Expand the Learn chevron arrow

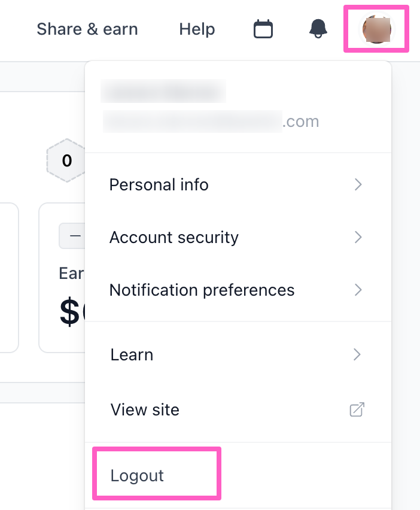point(357,354)
